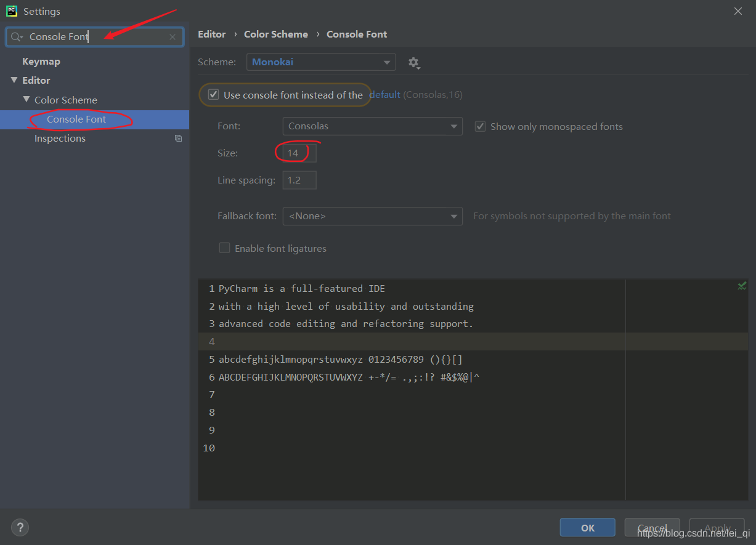Open the Scheme dropdown showing Monokai
The height and width of the screenshot is (545, 756).
pyautogui.click(x=321, y=62)
